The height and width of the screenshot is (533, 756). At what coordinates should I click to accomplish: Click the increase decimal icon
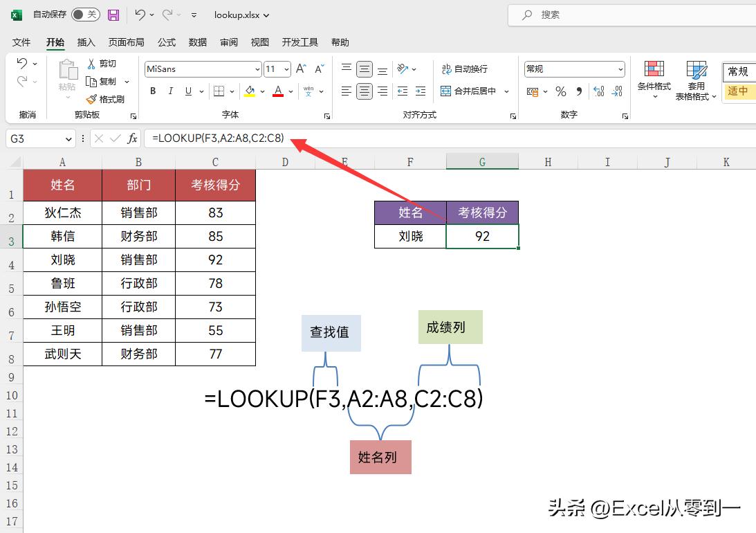click(599, 91)
